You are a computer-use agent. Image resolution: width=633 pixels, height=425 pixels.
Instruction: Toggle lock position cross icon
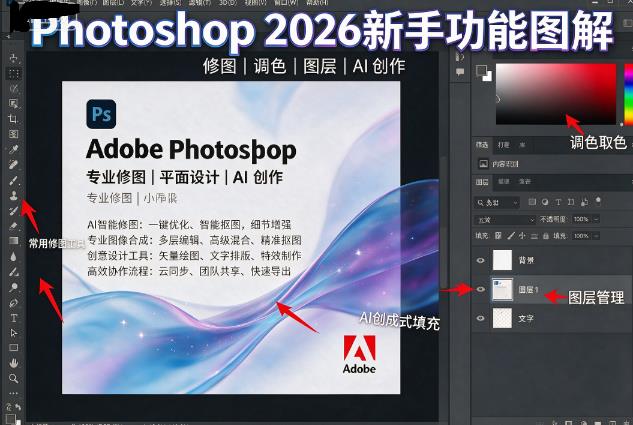(522, 236)
